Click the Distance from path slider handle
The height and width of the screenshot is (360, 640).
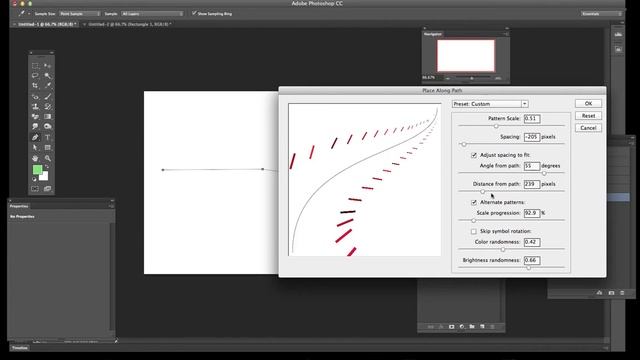pos(482,191)
